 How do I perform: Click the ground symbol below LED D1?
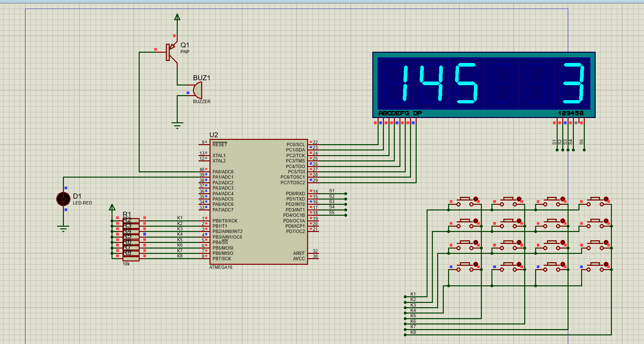point(63,228)
